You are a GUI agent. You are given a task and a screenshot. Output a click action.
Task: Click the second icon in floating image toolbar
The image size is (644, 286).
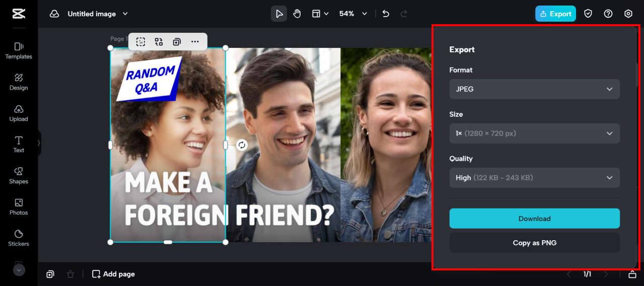[x=159, y=42]
